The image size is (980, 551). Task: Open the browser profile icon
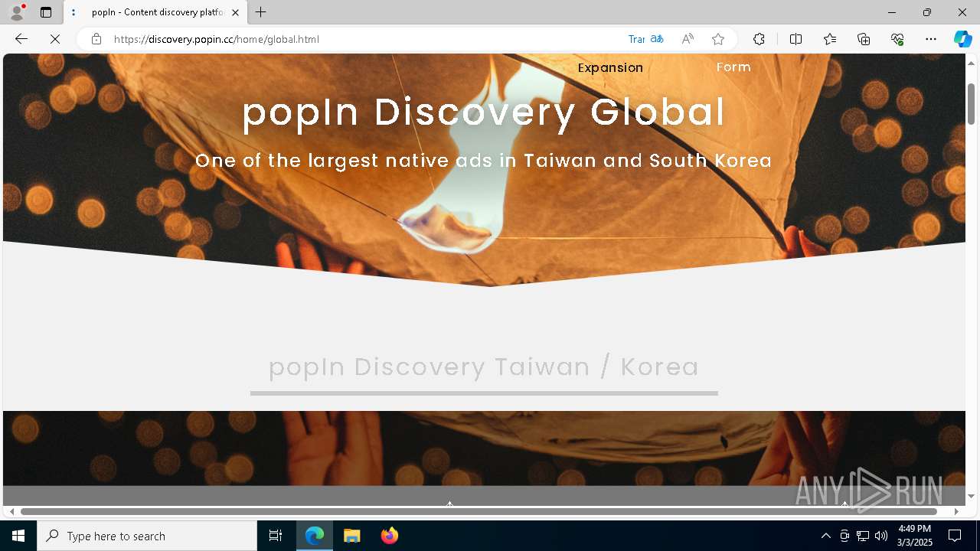[16, 12]
